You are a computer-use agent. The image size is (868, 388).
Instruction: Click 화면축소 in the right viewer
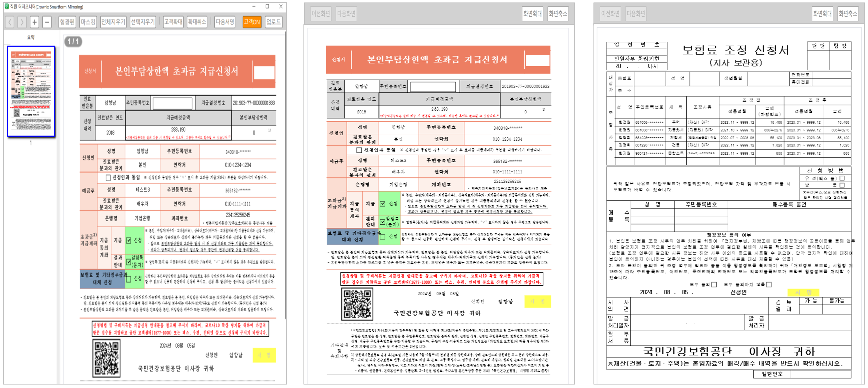click(x=848, y=14)
